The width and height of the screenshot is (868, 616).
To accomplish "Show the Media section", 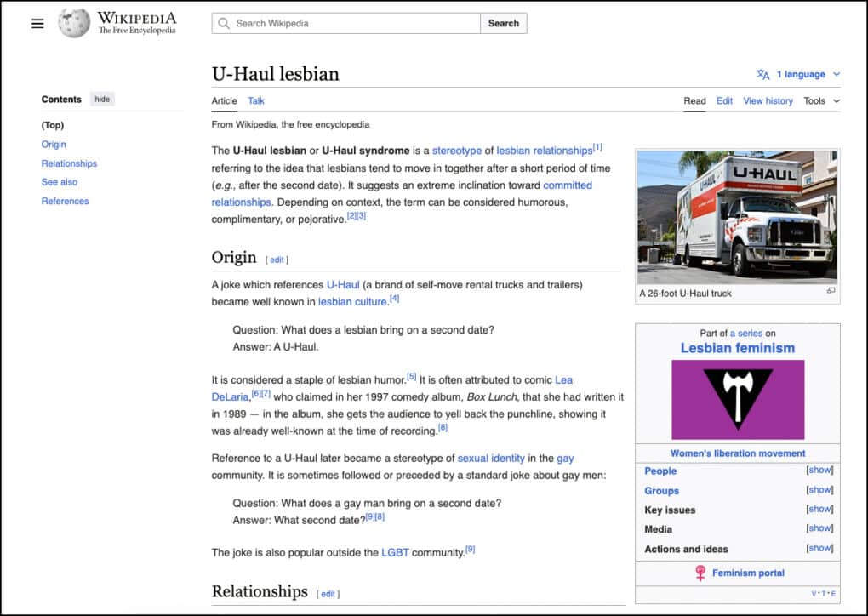I will point(819,528).
